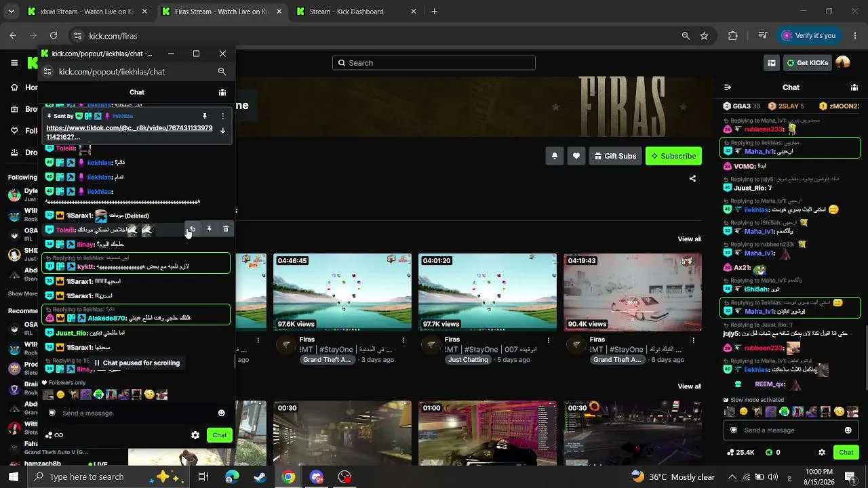Toggle the Kick sidebar hamburger menu
This screenshot has height=488, width=868.
pos(14,63)
